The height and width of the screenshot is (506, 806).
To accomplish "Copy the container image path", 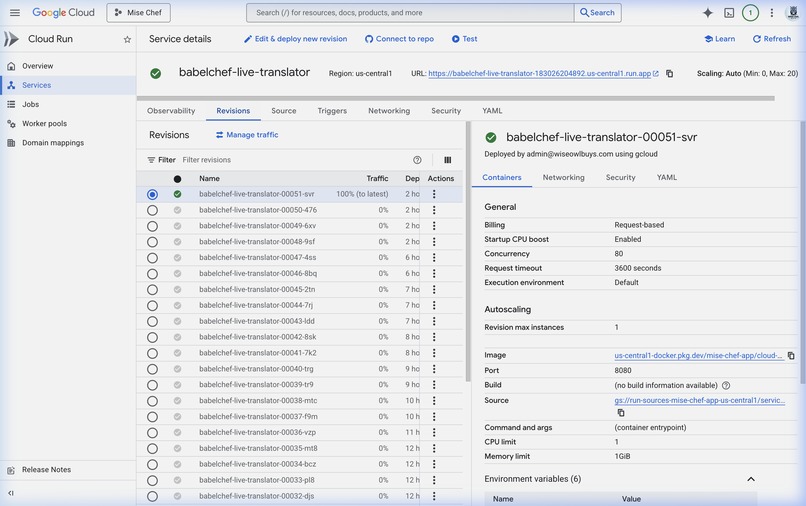I will (x=791, y=355).
